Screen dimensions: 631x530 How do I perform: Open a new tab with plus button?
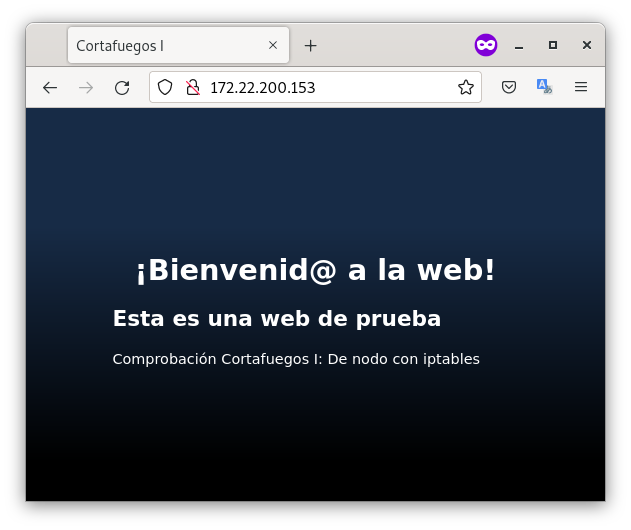click(x=310, y=46)
